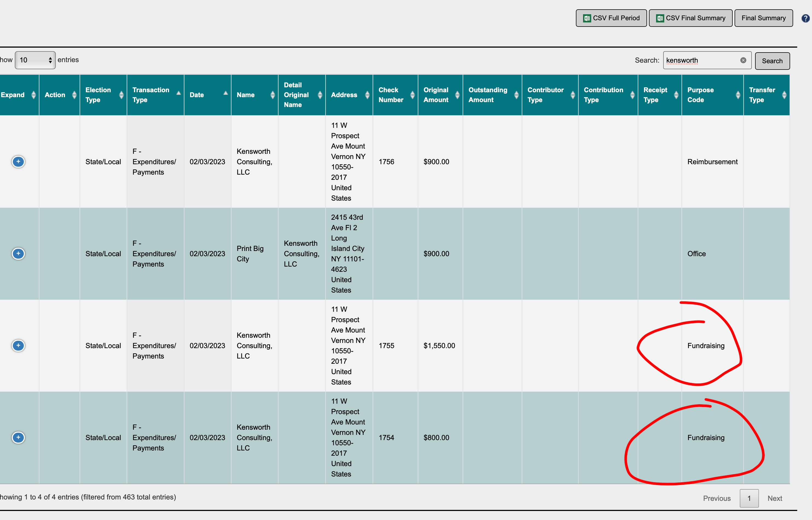Expand the check 1754 $800.00 row

pos(18,438)
